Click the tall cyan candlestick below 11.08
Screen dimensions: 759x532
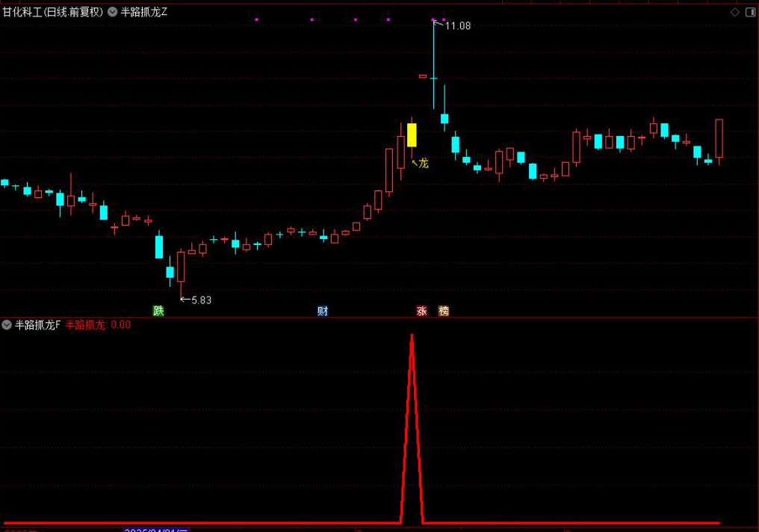[433, 67]
